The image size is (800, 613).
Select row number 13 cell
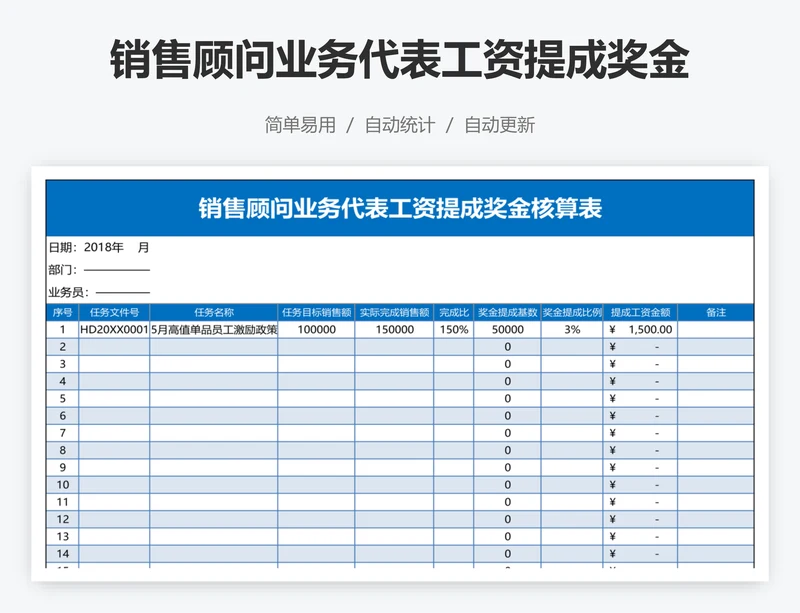[63, 536]
